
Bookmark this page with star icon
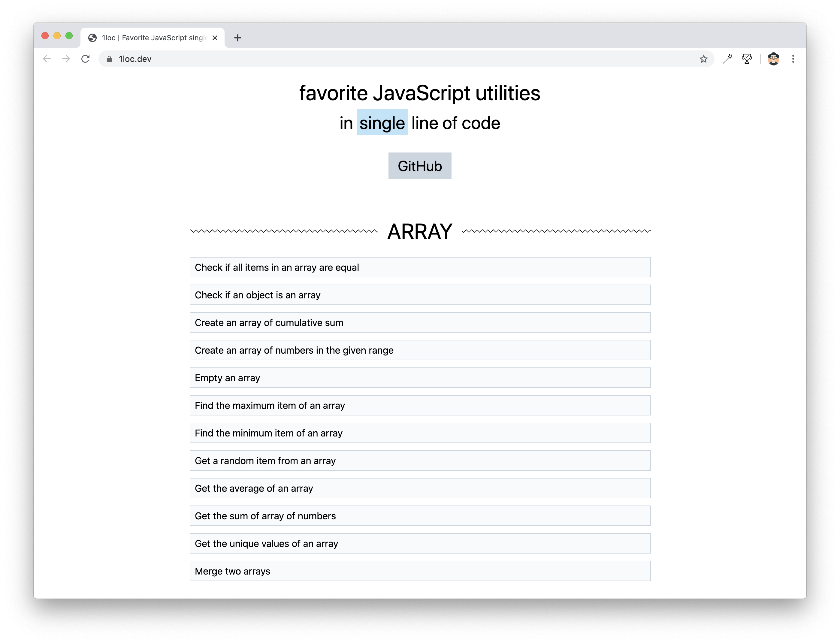point(703,59)
